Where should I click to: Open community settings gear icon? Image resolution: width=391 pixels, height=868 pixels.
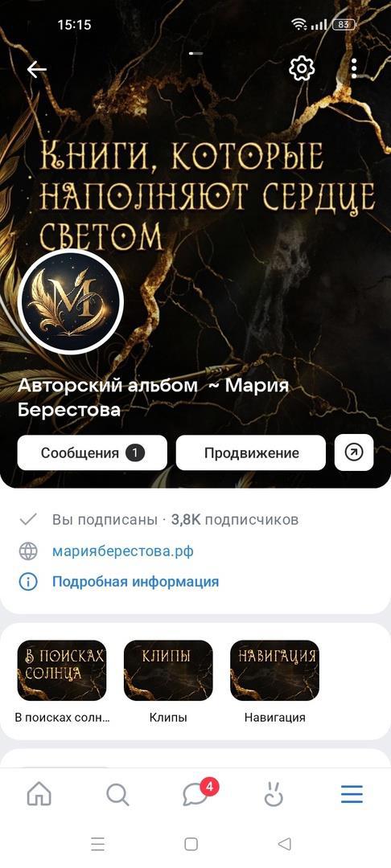pyautogui.click(x=302, y=68)
